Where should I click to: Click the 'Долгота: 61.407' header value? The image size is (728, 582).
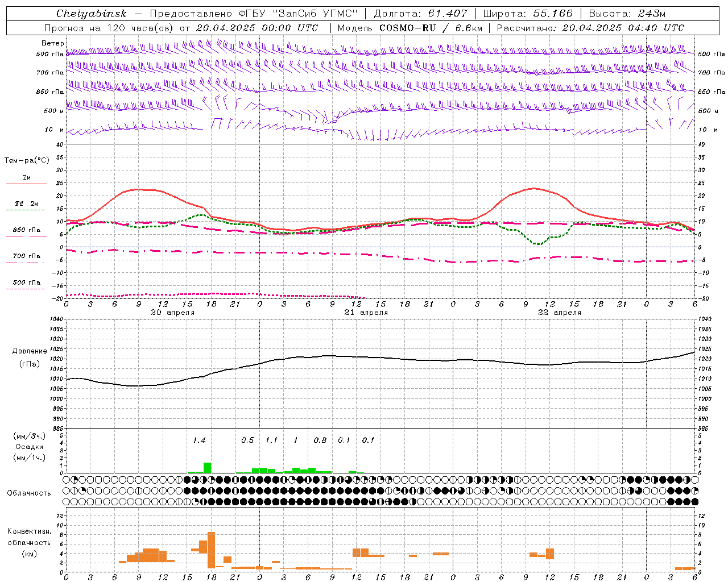click(420, 14)
